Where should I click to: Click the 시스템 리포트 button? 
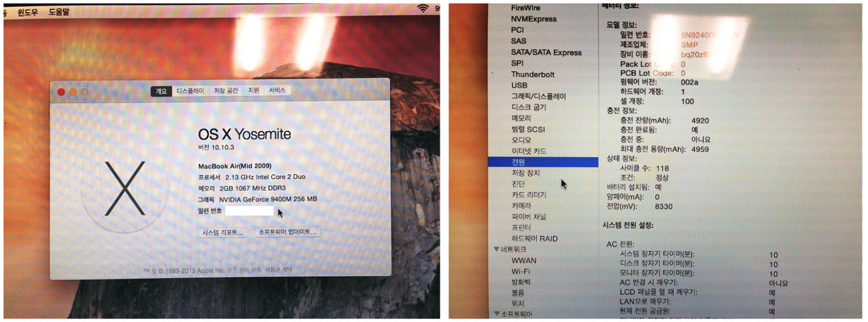tap(223, 232)
